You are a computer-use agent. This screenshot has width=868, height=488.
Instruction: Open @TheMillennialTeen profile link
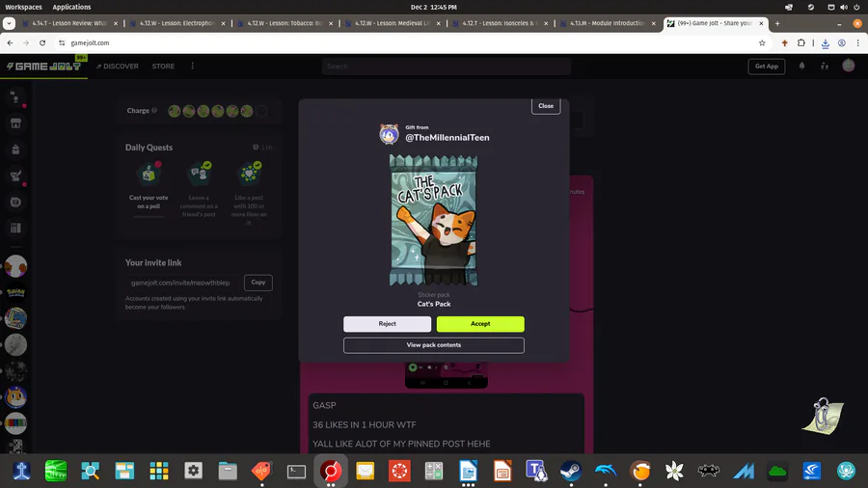tap(448, 138)
